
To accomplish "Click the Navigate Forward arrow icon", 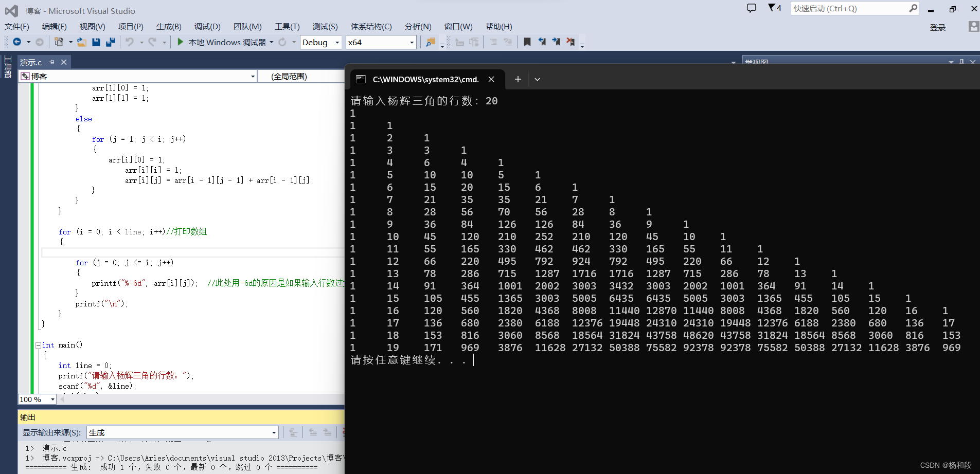I will coord(40,42).
